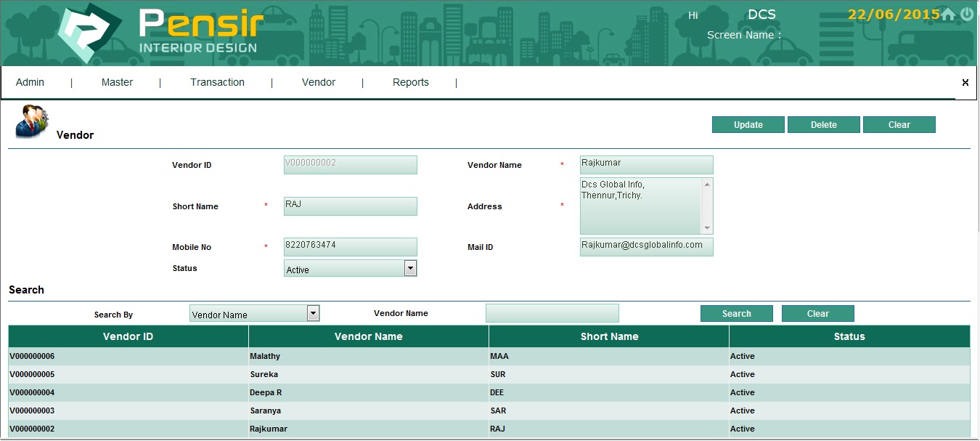The width and height of the screenshot is (980, 441).
Task: Open the Status dropdown
Action: [410, 269]
